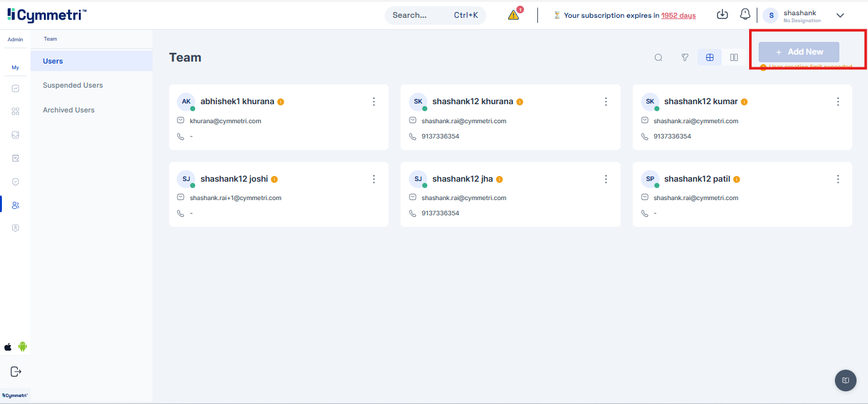Screen dimensions: 868x404
Task: Open options menu for shashank12 joshi
Action: click(374, 179)
